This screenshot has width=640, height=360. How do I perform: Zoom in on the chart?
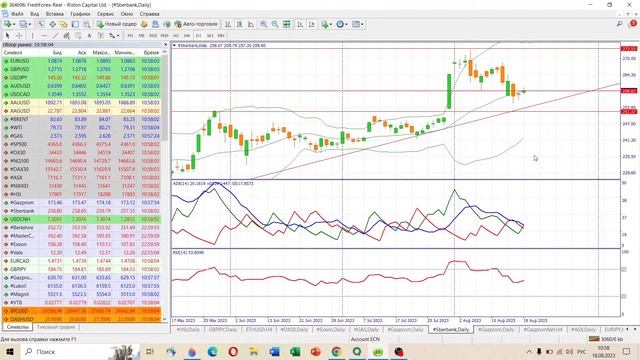coord(264,24)
